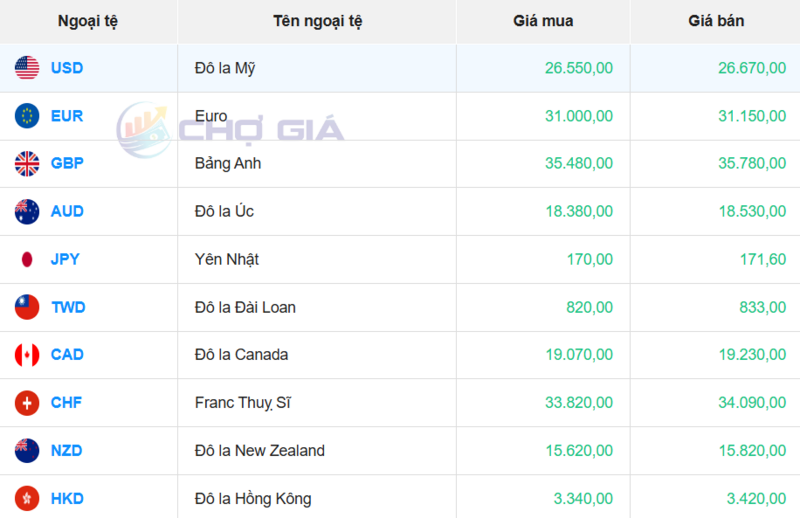Open the JPY currency link
Image resolution: width=800 pixels, height=518 pixels.
pos(65,259)
